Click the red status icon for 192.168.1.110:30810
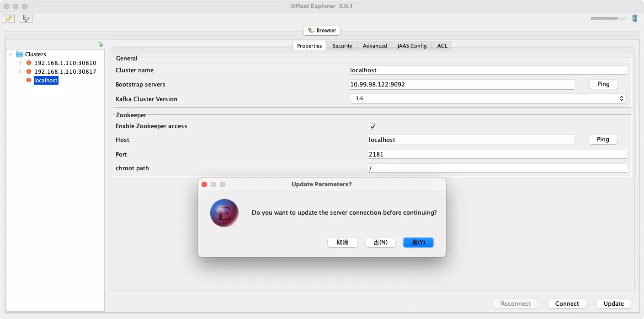This screenshot has width=644, height=319. click(x=29, y=63)
